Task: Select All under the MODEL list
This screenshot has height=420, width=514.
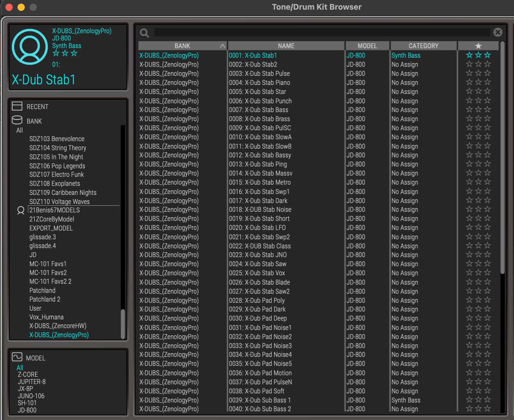Action: [x=20, y=368]
